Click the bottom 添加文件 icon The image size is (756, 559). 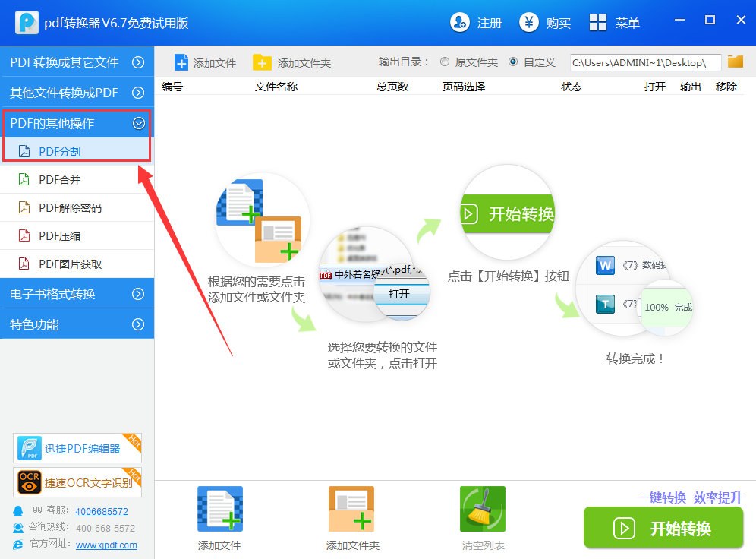click(x=219, y=508)
